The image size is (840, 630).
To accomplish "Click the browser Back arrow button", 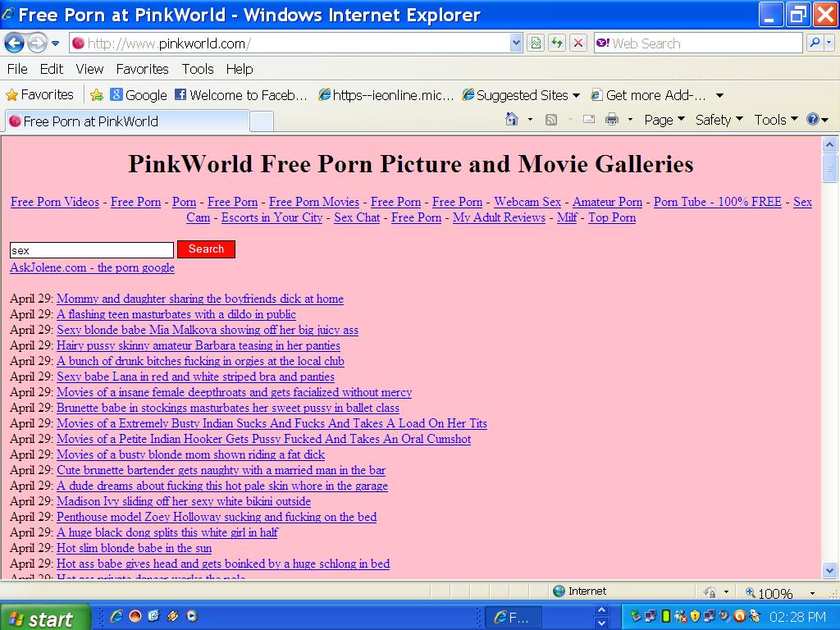I will pos(15,43).
